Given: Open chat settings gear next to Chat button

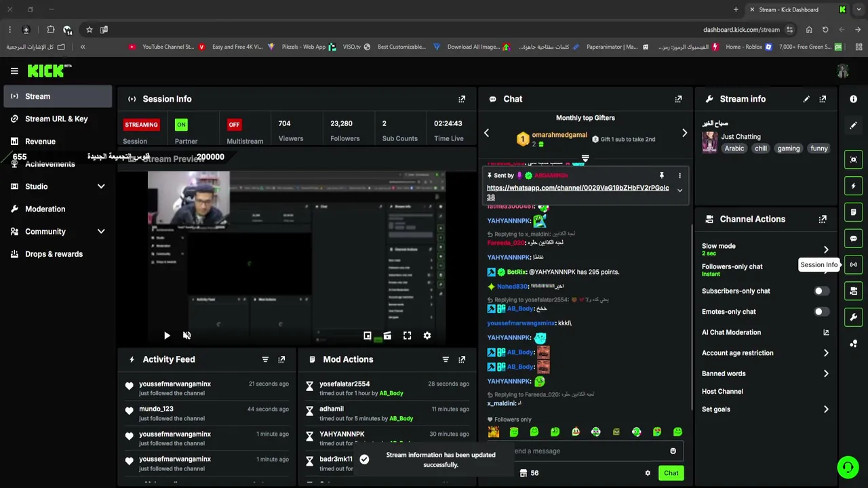Looking at the screenshot, I should point(648,473).
